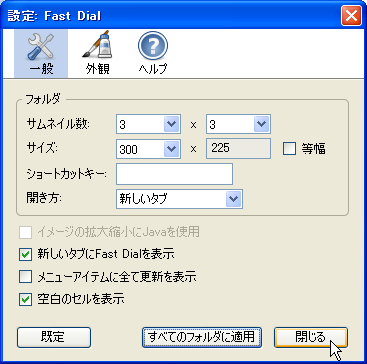The height and width of the screenshot is (364, 367).
Task: Switch to the ヘルプ tab label
Action: tap(153, 69)
